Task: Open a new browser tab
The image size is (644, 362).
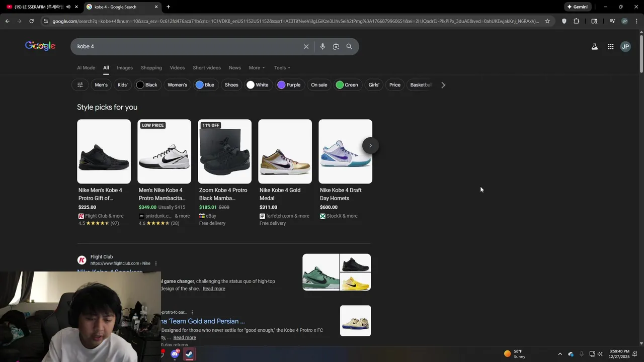Action: point(168,7)
